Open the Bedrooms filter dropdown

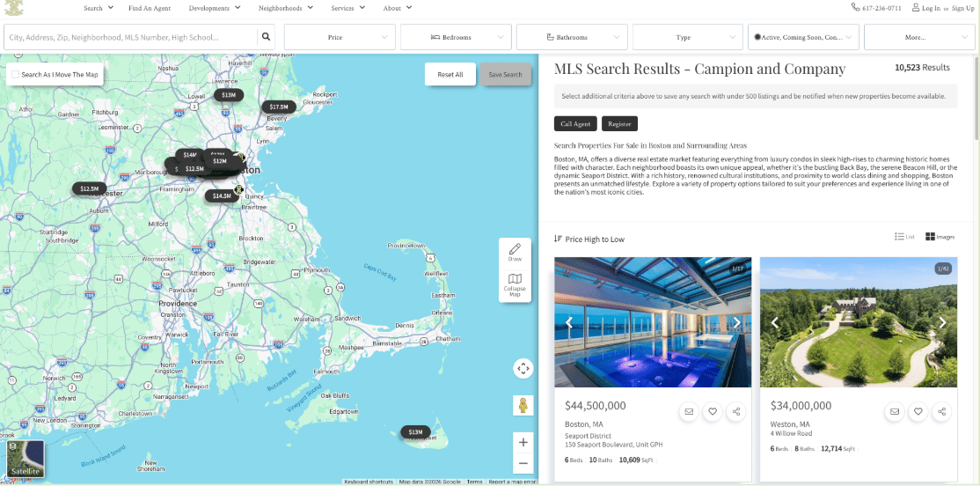click(456, 37)
